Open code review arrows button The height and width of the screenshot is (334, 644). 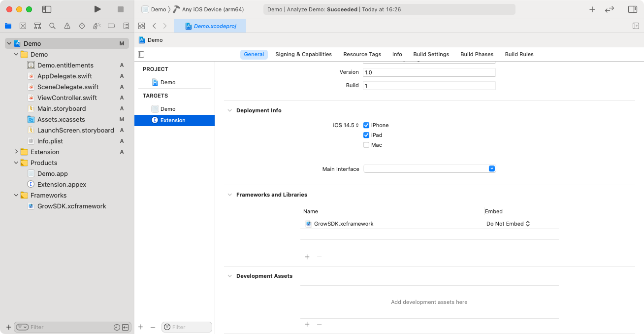click(x=610, y=9)
